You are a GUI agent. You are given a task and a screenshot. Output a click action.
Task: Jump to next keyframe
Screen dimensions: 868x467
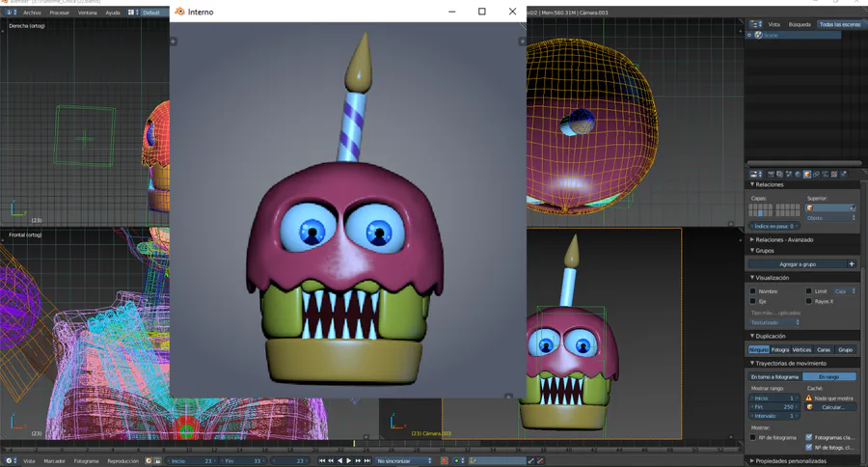(358, 461)
